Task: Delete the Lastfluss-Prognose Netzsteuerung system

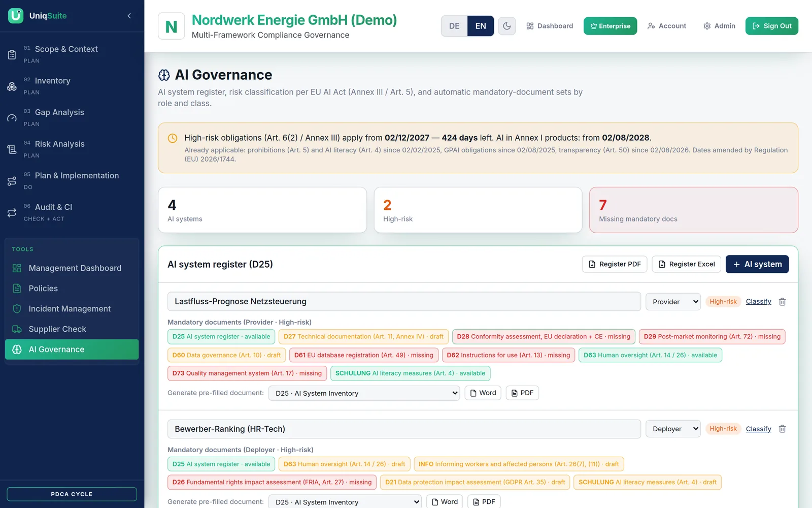Action: (x=783, y=302)
